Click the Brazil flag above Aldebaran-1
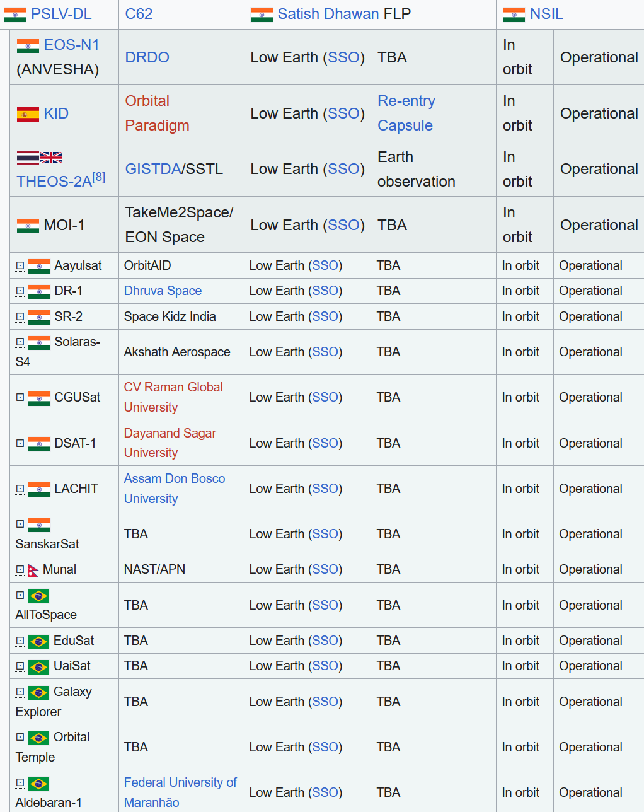Viewport: 644px width, 812px height. click(x=38, y=784)
